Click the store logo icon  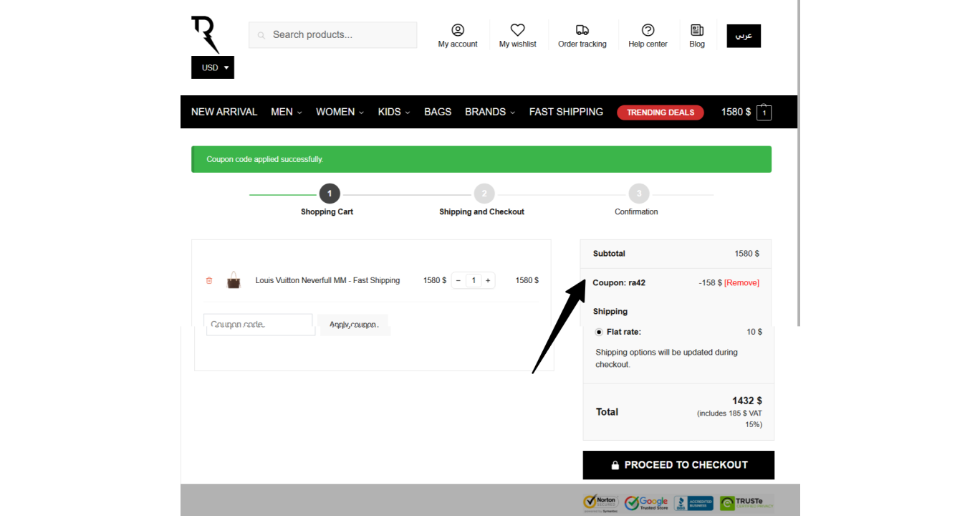click(x=206, y=35)
